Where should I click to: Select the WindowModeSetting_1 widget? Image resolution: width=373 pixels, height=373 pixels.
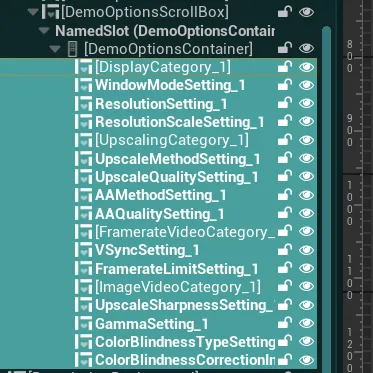170,85
